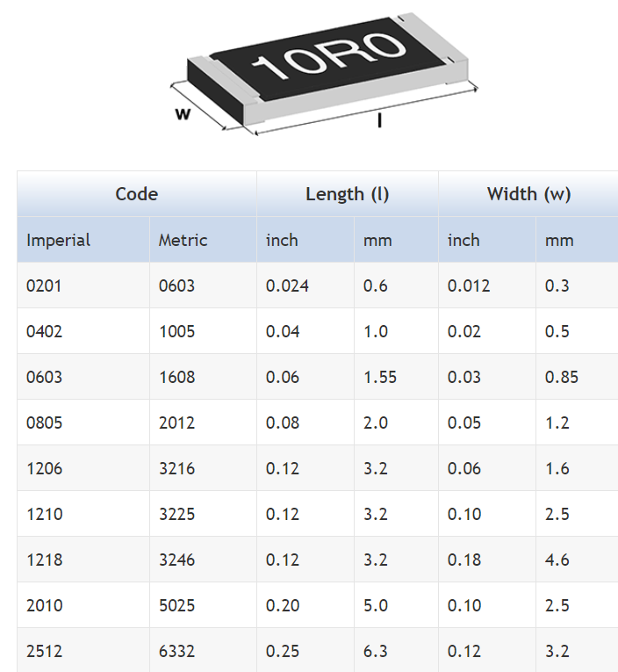This screenshot has width=618, height=672.
Task: Select imperial code 0805 cell
Action: click(83, 423)
